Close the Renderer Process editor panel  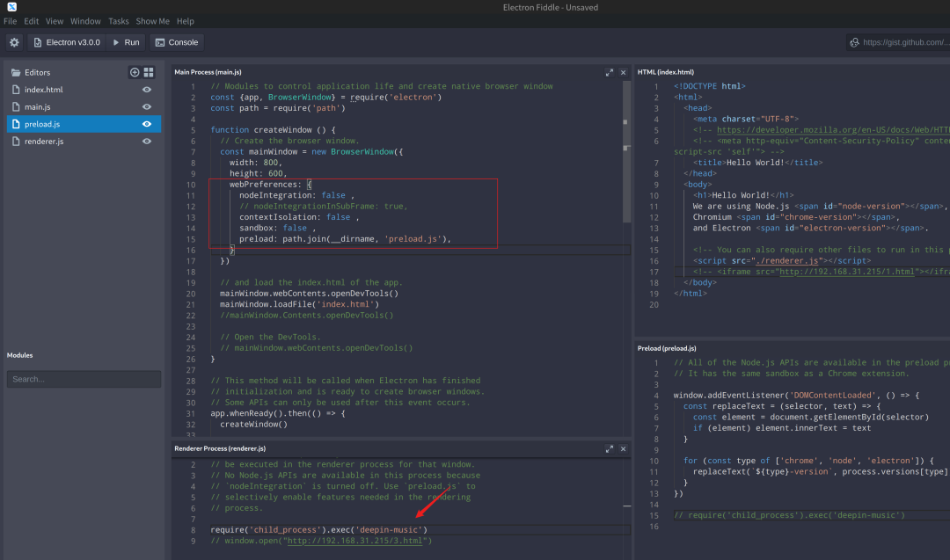click(x=624, y=448)
